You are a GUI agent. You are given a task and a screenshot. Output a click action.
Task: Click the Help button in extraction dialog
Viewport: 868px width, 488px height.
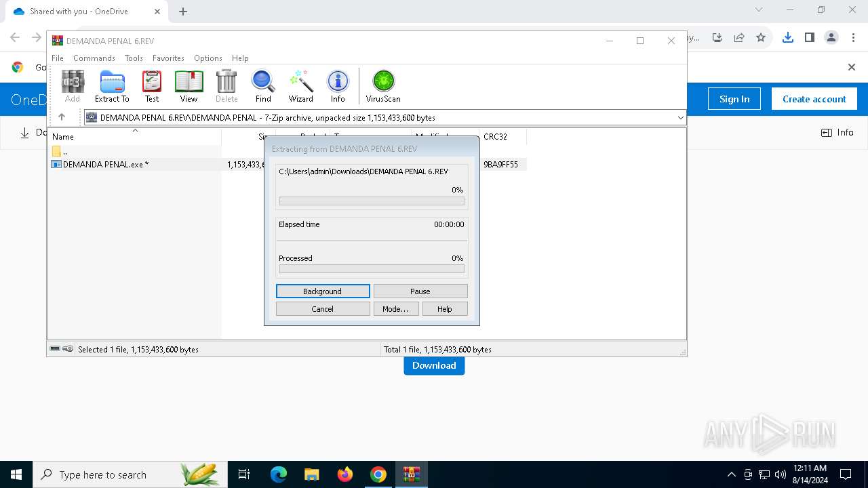(x=445, y=309)
